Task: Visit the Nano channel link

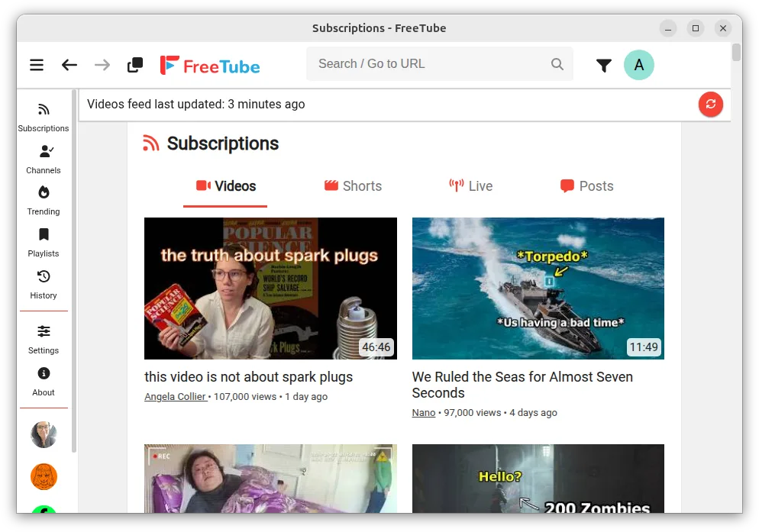Action: (424, 413)
